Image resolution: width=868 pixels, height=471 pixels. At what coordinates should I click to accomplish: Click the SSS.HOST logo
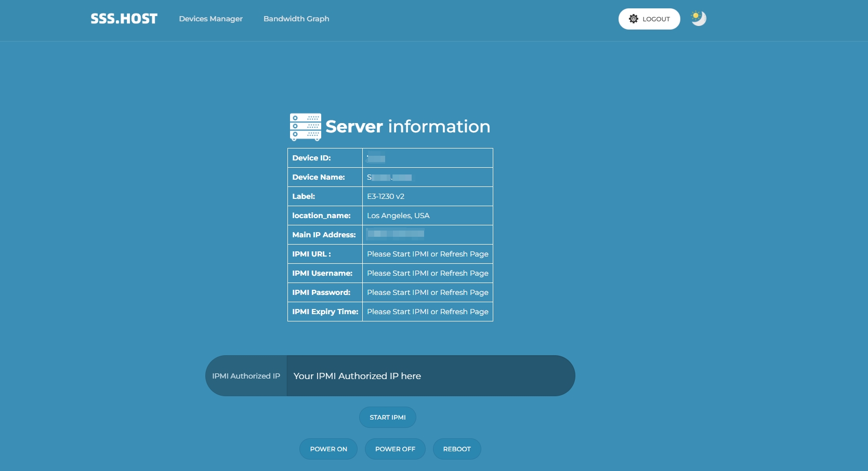tap(124, 19)
